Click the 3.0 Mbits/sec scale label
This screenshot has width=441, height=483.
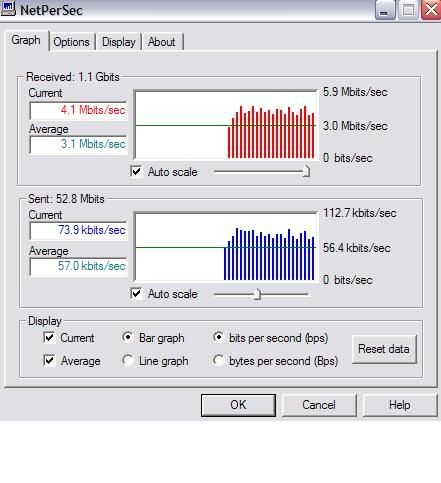pyautogui.click(x=355, y=126)
